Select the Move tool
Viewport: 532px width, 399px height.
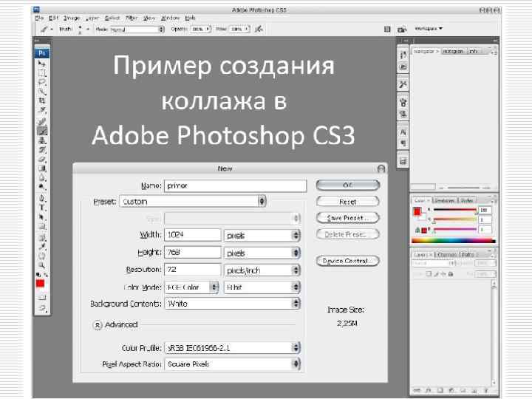point(41,64)
